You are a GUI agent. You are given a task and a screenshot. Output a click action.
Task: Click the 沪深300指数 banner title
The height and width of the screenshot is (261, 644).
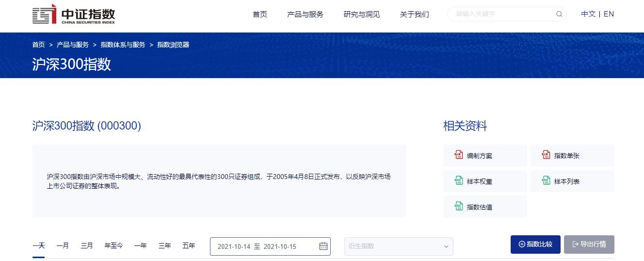(72, 65)
